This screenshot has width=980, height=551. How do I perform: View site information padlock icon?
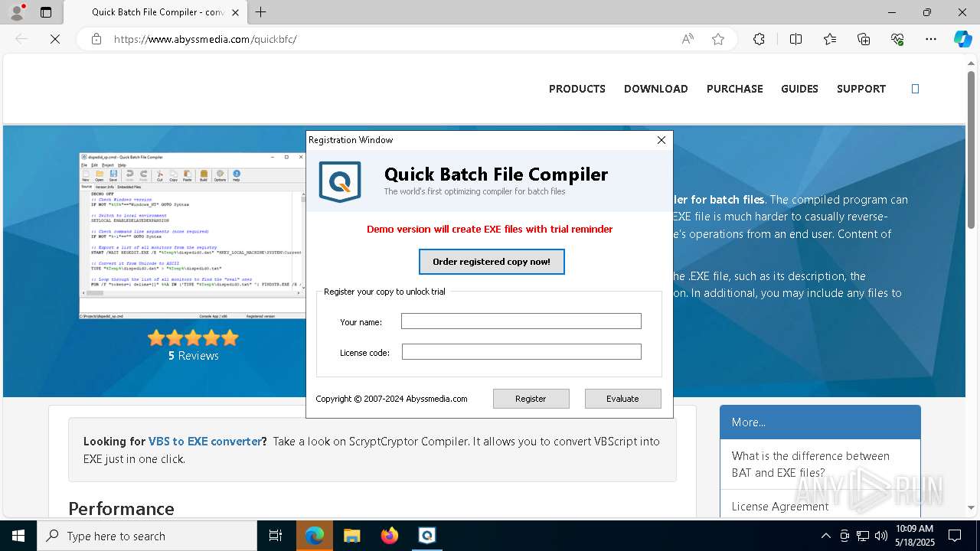96,39
